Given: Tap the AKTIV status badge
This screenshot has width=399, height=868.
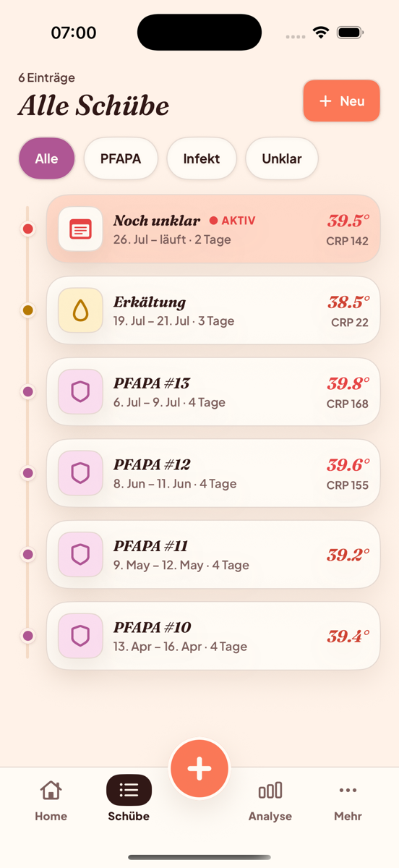Looking at the screenshot, I should pos(233,221).
